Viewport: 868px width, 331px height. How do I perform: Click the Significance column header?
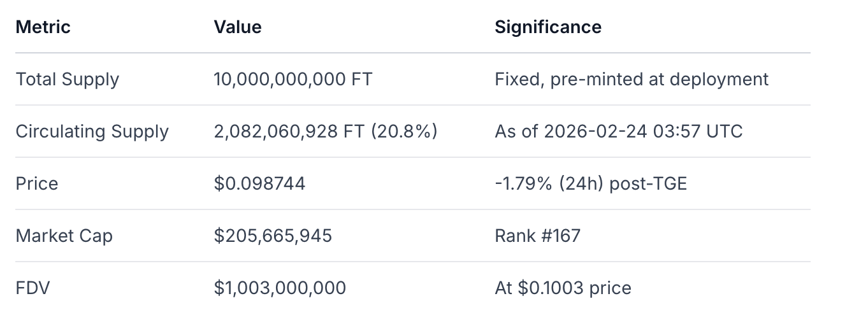[x=547, y=27]
